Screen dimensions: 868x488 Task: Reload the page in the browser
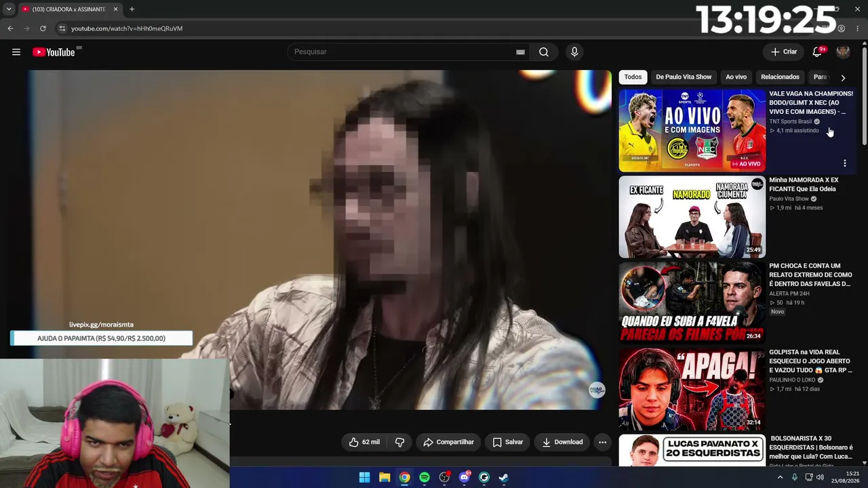click(43, 28)
